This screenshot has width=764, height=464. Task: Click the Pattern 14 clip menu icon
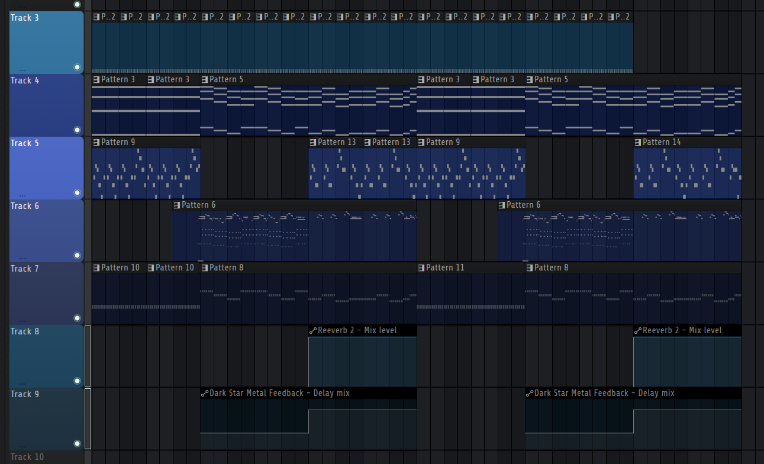click(x=638, y=142)
